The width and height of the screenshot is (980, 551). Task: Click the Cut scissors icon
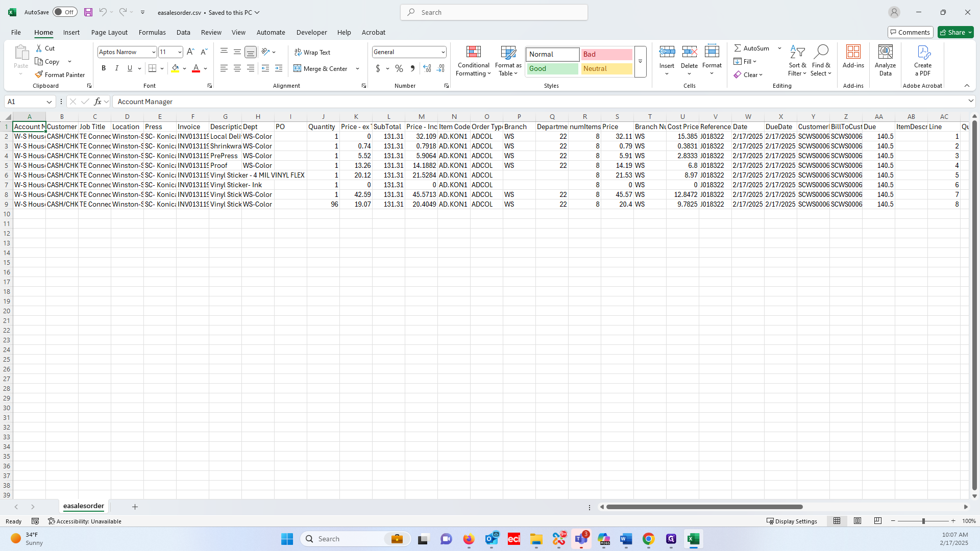(39, 48)
